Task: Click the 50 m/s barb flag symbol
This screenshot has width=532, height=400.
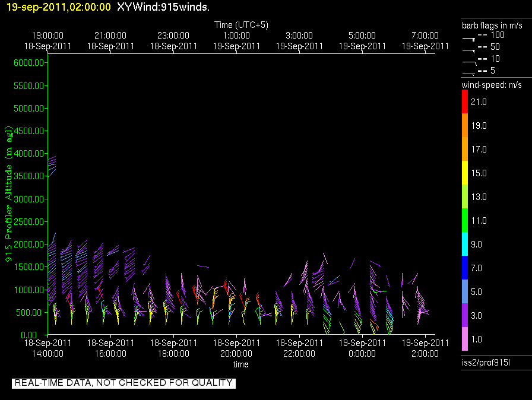Action: click(469, 50)
